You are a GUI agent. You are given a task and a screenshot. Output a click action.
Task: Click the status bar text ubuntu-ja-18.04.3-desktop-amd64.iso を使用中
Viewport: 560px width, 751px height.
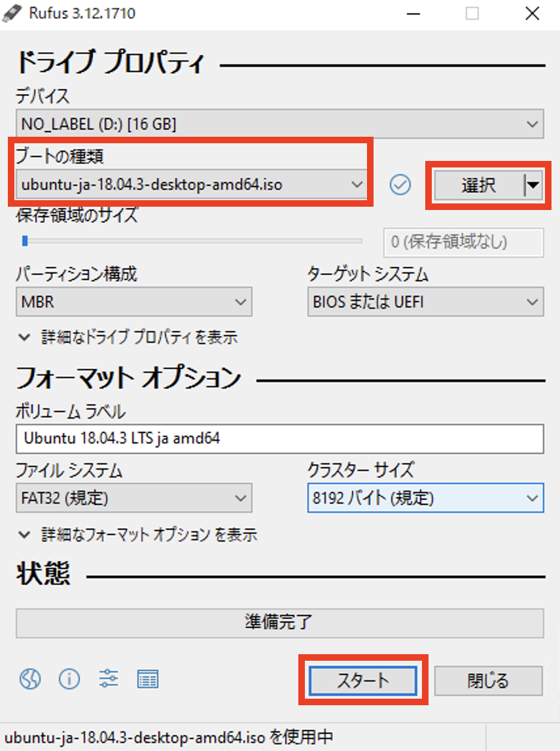pyautogui.click(x=169, y=737)
